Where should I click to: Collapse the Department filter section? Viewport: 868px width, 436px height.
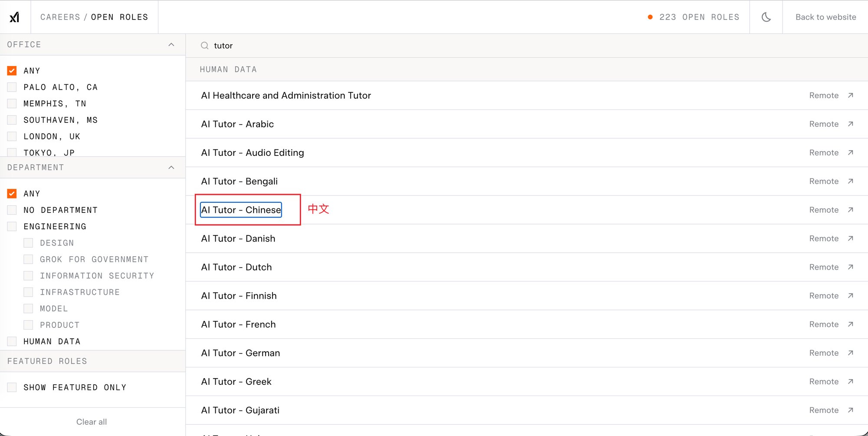tap(171, 168)
